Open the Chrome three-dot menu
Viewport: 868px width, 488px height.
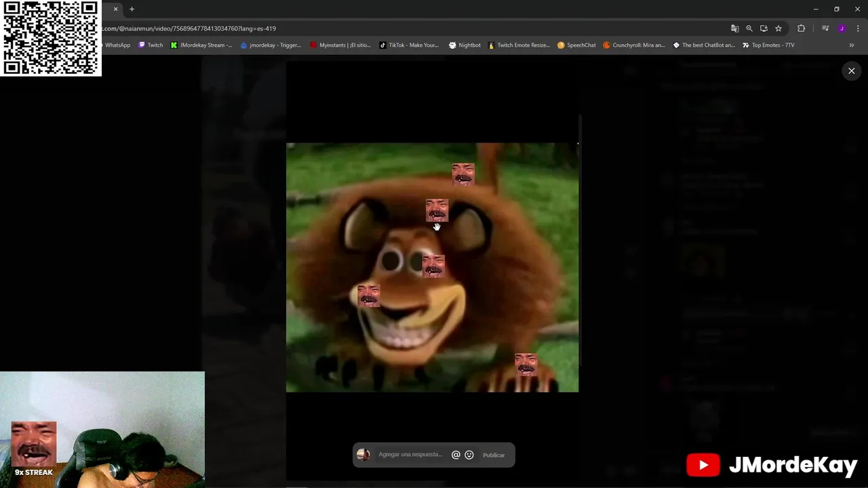[x=858, y=28]
